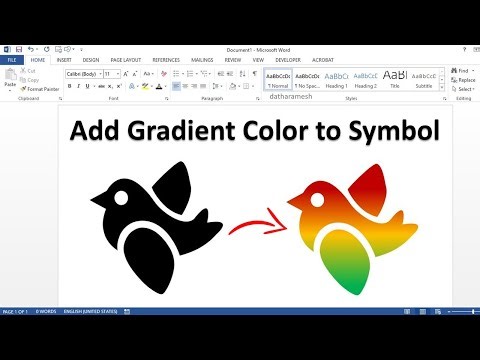This screenshot has width=480, height=360.
Task: Open Change Case dropdown
Action: [x=148, y=74]
